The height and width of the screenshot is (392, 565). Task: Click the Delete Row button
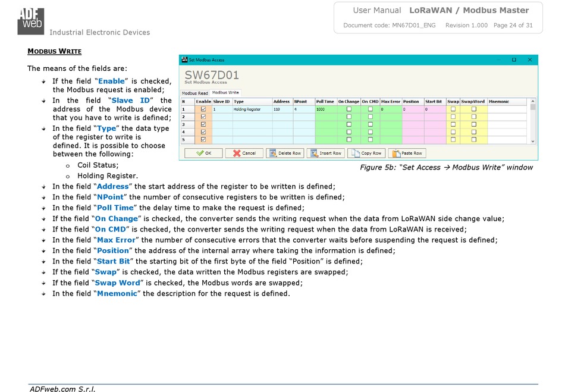click(x=285, y=153)
